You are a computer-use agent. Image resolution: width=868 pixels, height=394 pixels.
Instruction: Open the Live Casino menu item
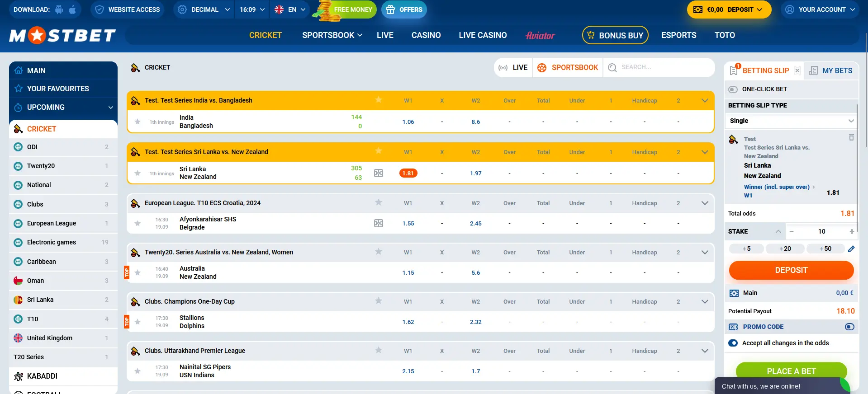click(483, 35)
